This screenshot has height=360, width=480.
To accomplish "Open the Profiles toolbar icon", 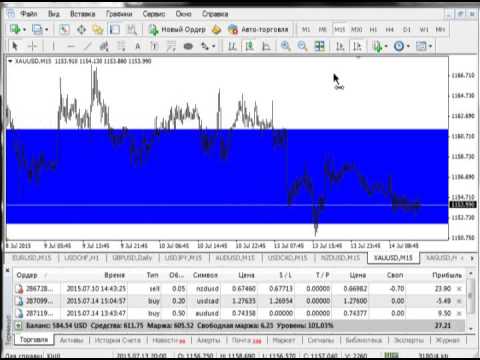I will pos(37,29).
